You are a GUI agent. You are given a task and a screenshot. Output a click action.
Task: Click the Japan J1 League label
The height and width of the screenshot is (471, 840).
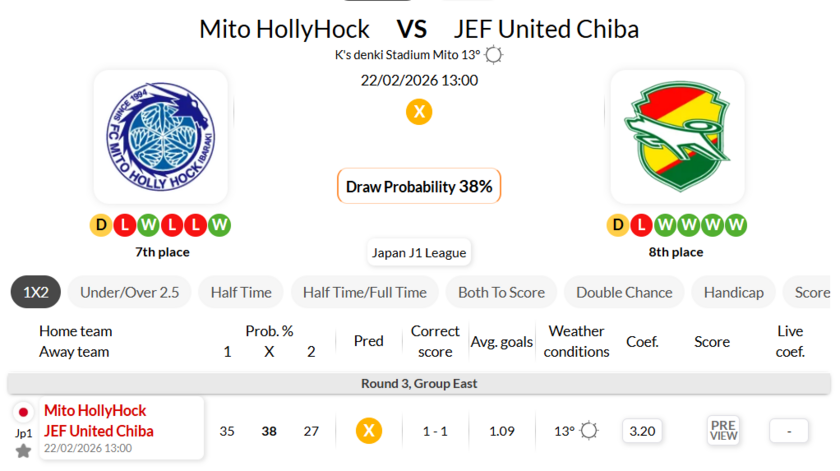[419, 253]
